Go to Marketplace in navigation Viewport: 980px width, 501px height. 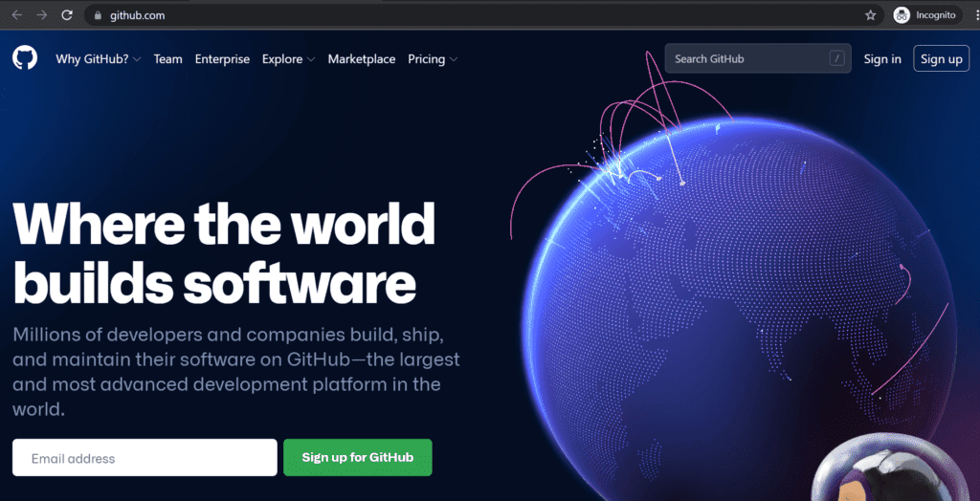[x=361, y=59]
